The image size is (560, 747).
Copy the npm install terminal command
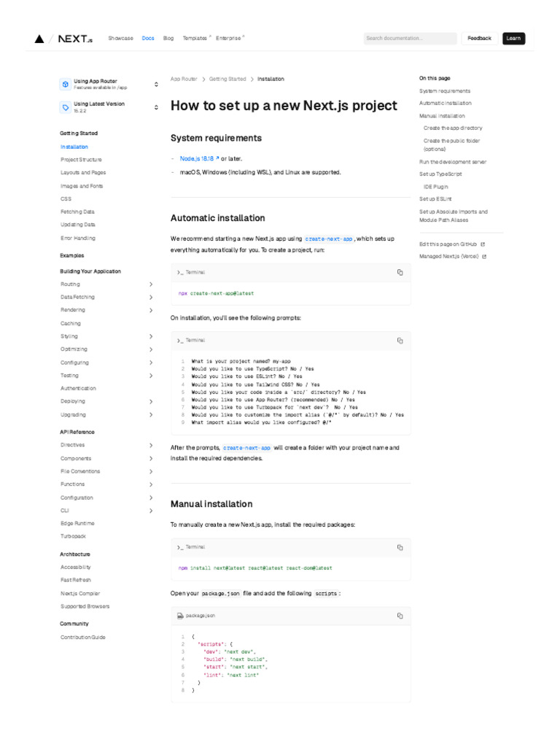click(x=400, y=547)
